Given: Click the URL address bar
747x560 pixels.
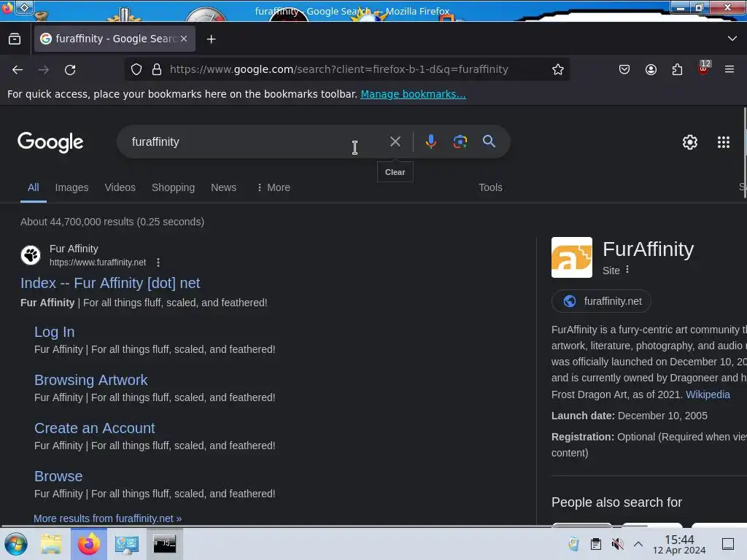Looking at the screenshot, I should click(x=338, y=69).
